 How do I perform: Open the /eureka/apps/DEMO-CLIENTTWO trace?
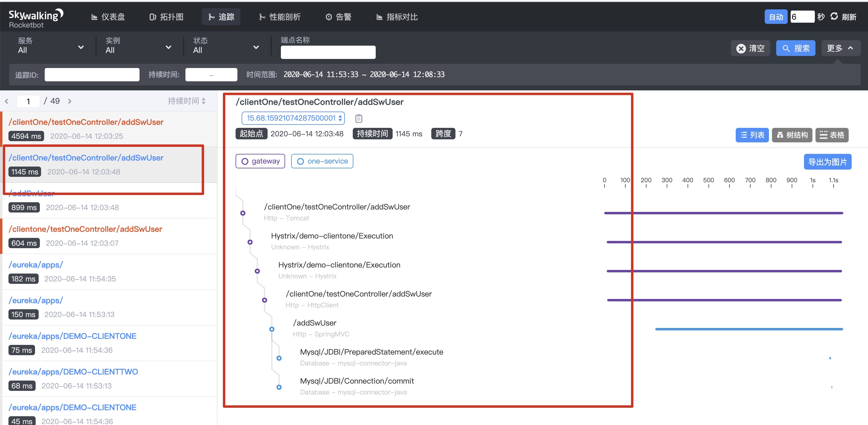tap(73, 372)
